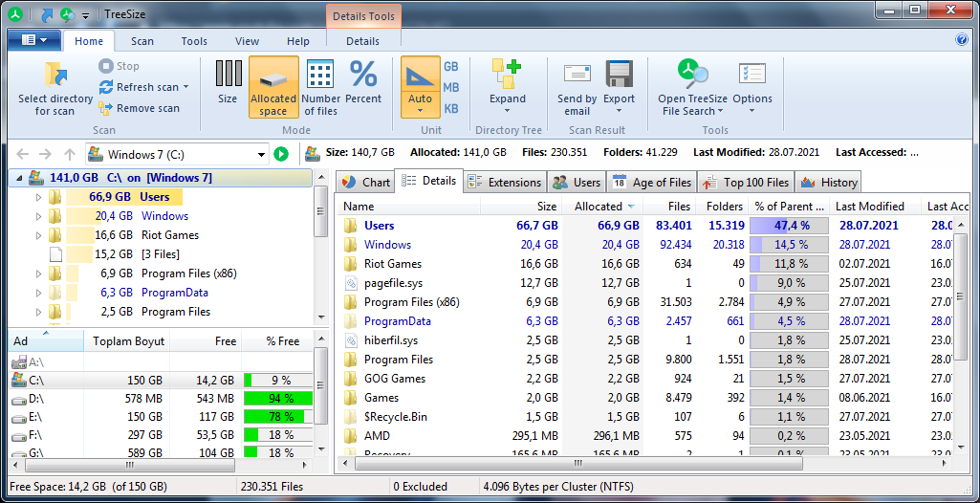Open the Refresh scan dropdown arrow
This screenshot has width=980, height=503.
click(x=185, y=87)
